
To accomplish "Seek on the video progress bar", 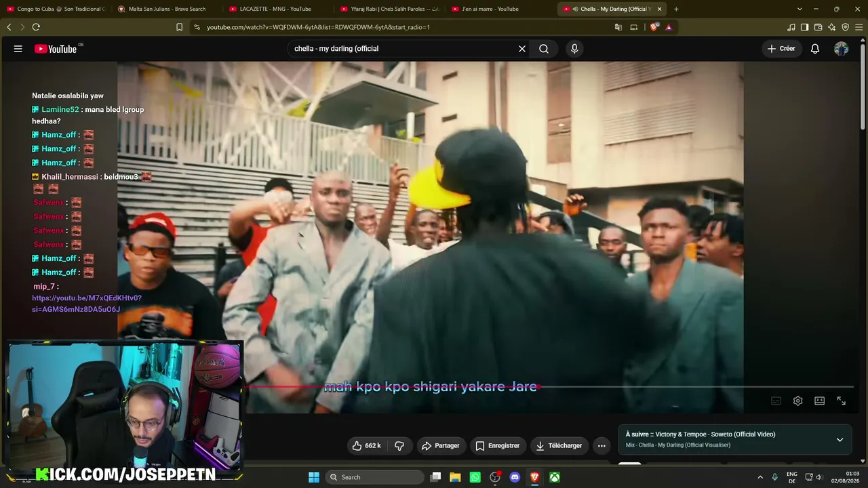I will point(548,387).
